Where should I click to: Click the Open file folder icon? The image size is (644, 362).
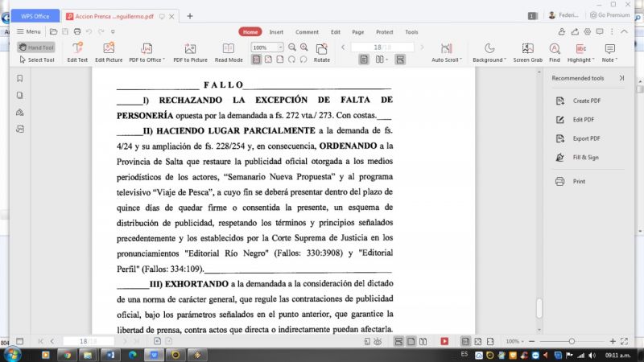point(53,31)
